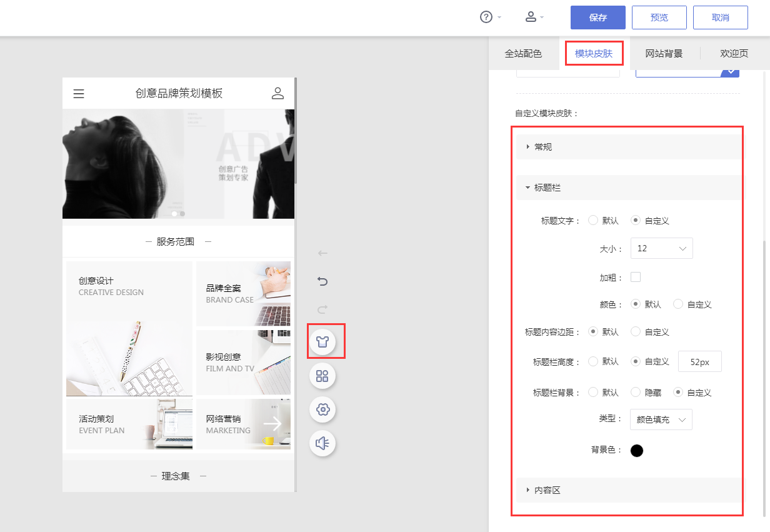Redo change using the redo arrow icon

(322, 309)
